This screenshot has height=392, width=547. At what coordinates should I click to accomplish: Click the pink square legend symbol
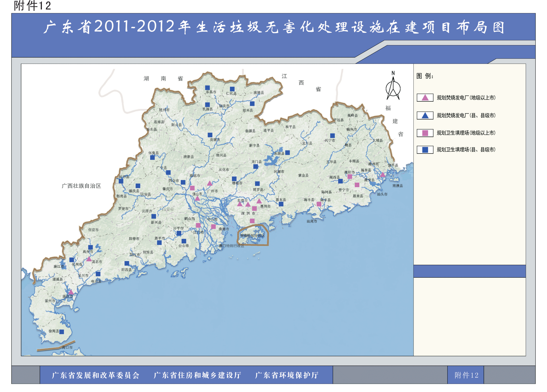tap(425, 133)
